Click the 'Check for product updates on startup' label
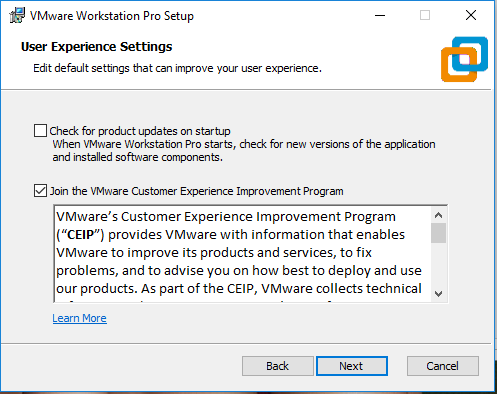Screen dimensions: 497x394 (140, 131)
